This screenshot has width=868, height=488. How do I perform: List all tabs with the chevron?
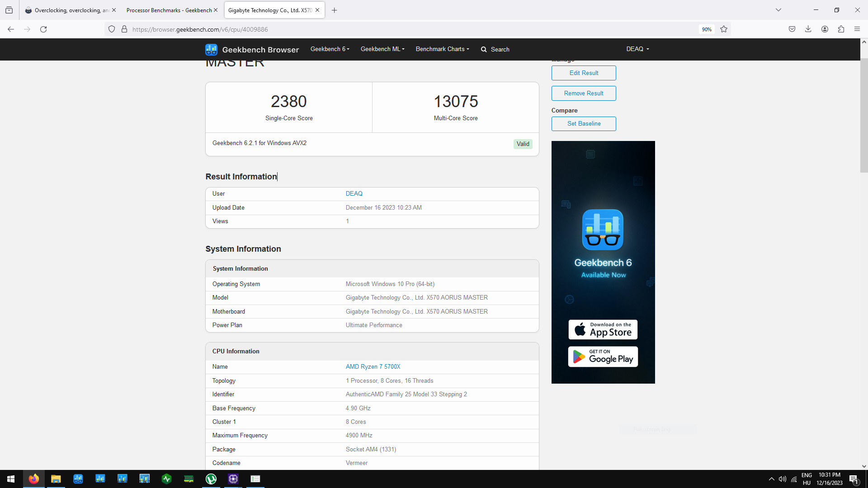coord(778,10)
